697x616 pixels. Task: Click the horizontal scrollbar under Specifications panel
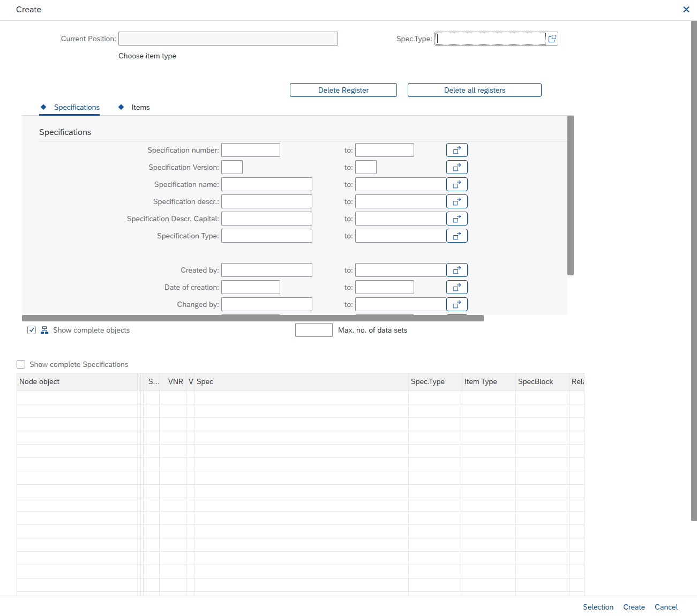[x=253, y=318]
